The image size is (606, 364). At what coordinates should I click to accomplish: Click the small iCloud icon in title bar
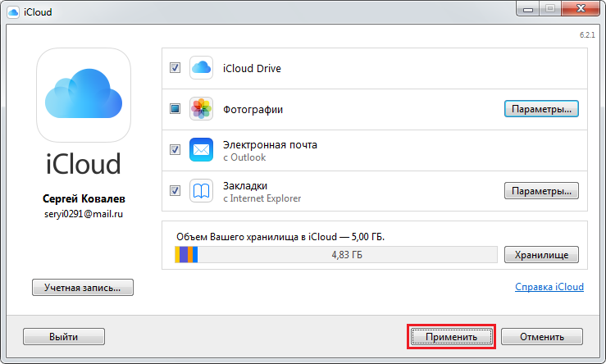click(13, 12)
